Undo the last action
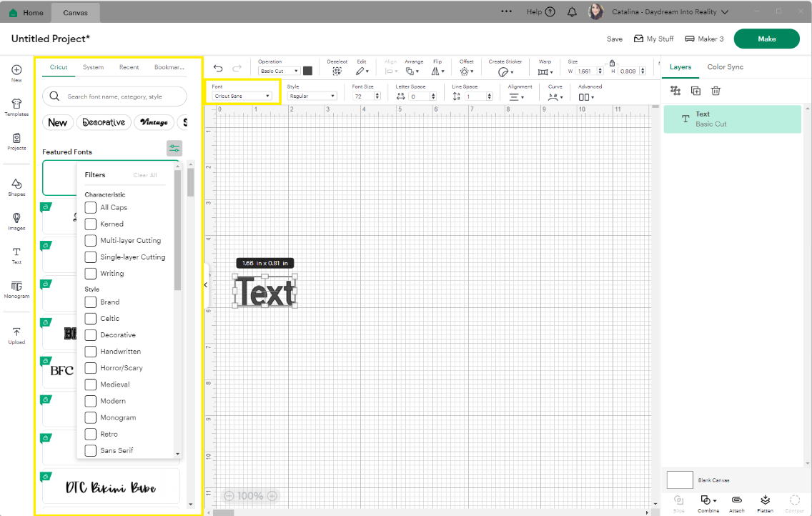The height and width of the screenshot is (516, 812). pos(218,69)
